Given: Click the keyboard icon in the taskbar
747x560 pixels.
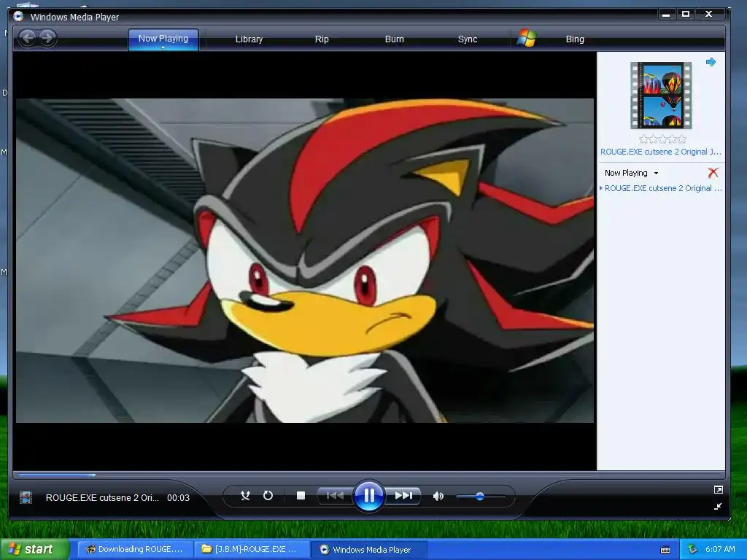Looking at the screenshot, I should click(665, 550).
